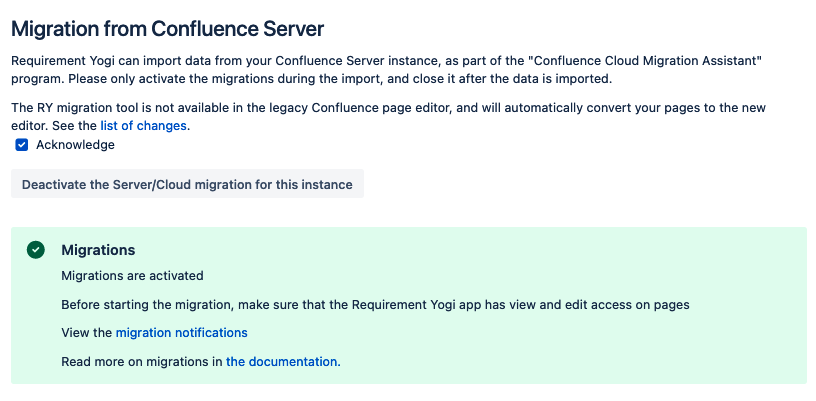
Task: Click the Read more on migrations text
Action: pyautogui.click(x=142, y=361)
